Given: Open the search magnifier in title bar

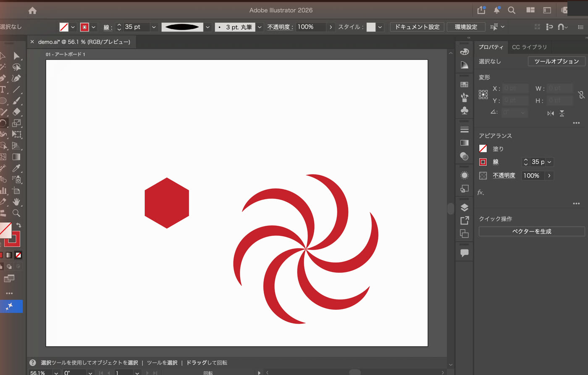Looking at the screenshot, I should (x=512, y=10).
